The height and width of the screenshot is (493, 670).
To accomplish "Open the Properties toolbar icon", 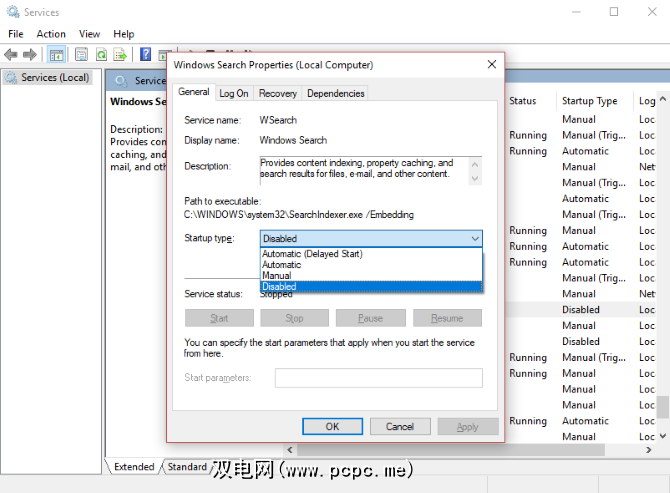I will coord(81,55).
